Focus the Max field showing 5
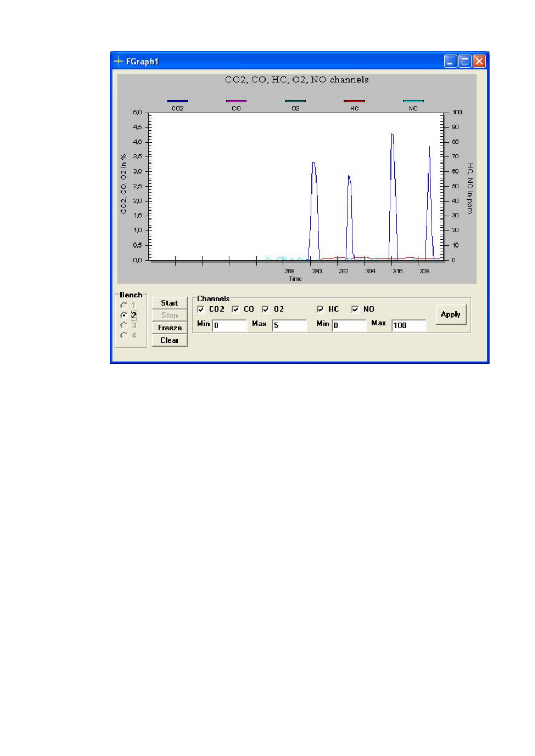Viewport: 535px width, 756px height. 289,325
